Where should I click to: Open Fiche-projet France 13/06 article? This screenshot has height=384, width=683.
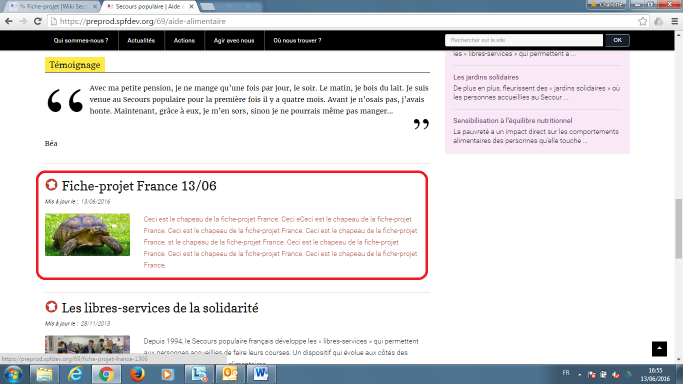(x=139, y=186)
